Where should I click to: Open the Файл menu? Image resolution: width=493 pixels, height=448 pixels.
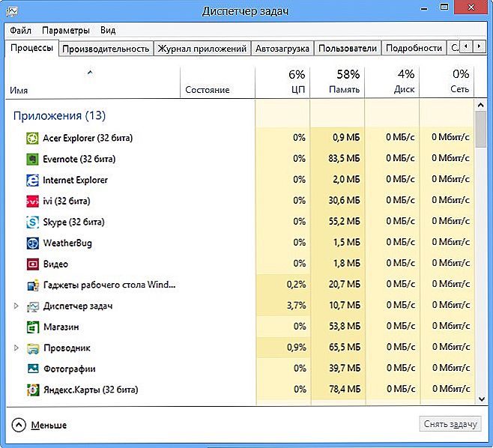(20, 30)
